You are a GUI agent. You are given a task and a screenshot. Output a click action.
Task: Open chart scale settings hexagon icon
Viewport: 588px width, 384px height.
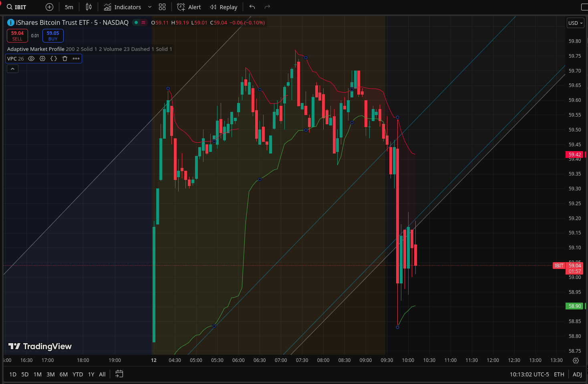click(576, 360)
